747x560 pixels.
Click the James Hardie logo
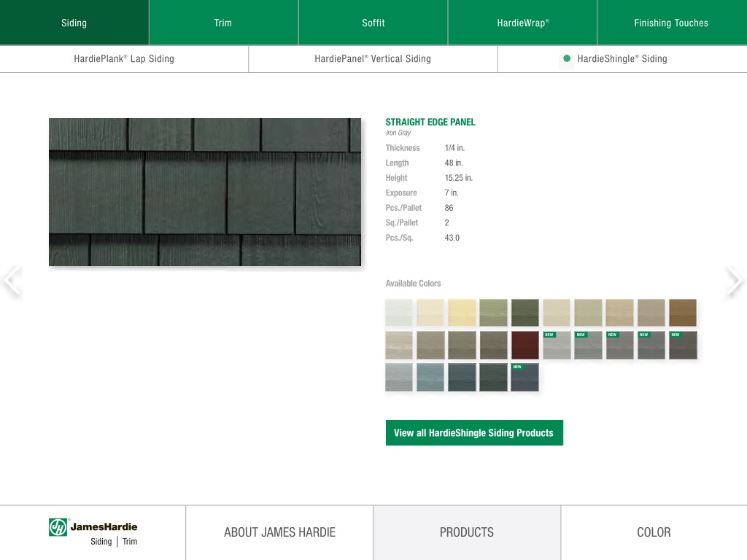pyautogui.click(x=93, y=532)
